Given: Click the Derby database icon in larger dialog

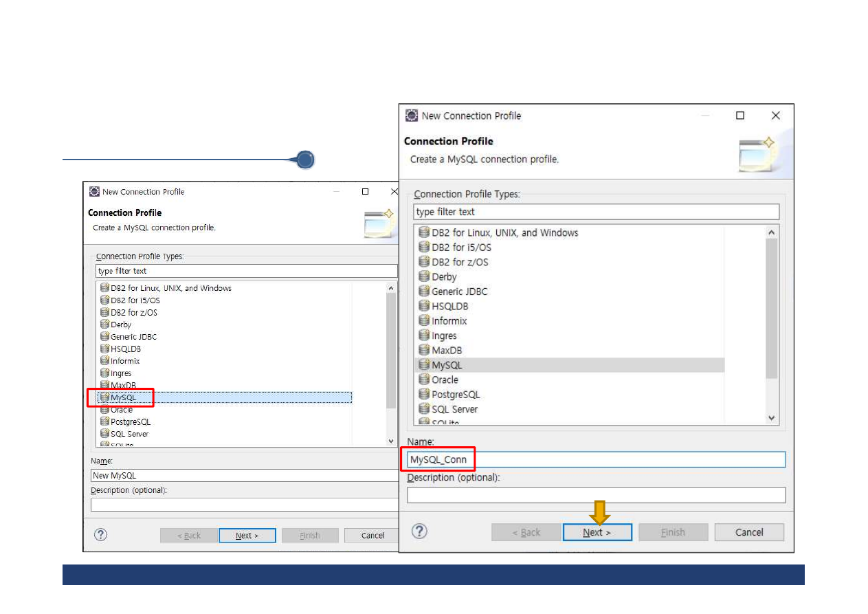Looking at the screenshot, I should [x=424, y=277].
